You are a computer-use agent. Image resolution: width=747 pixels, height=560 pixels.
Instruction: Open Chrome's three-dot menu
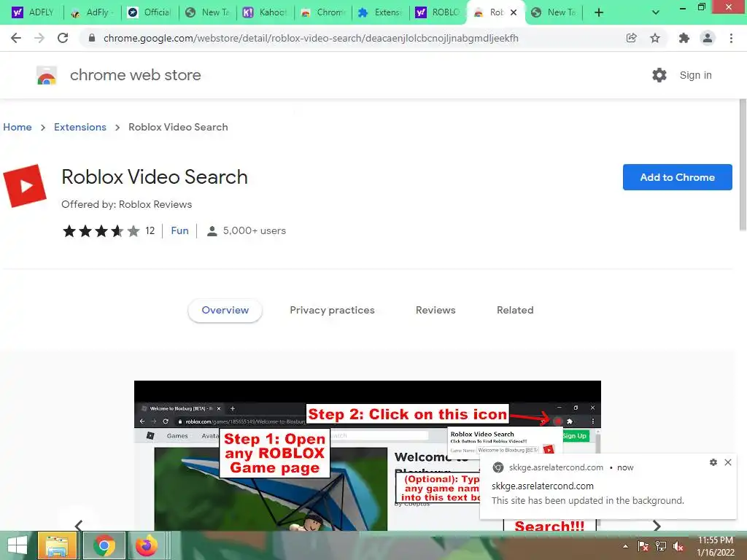point(731,38)
